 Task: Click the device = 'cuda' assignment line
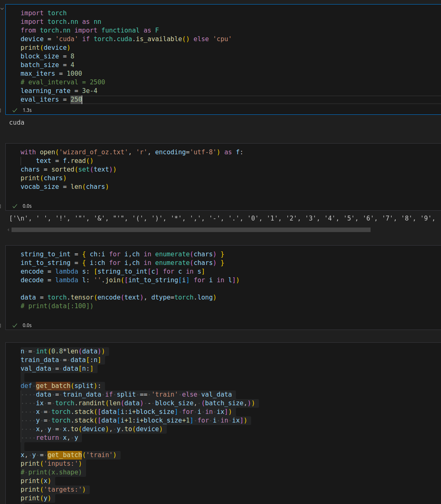pos(126,39)
